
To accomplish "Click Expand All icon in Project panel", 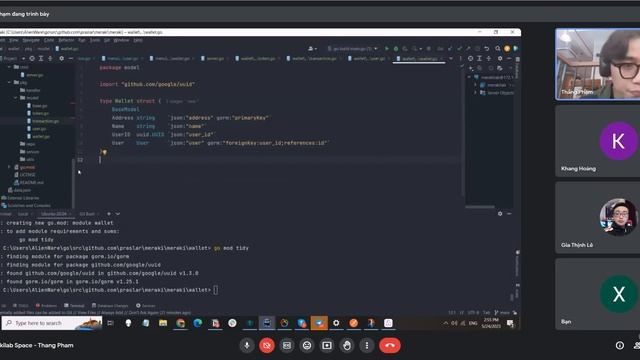I will 41,58.
